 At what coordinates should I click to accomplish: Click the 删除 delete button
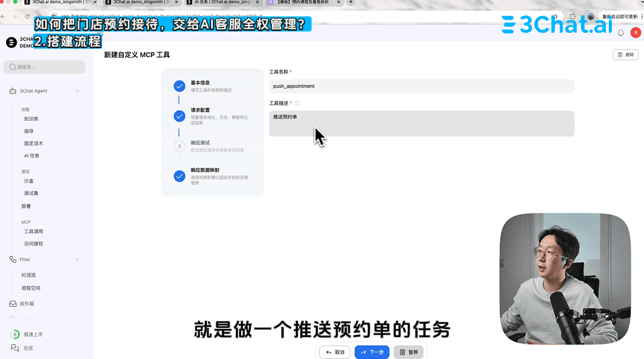pyautogui.click(x=626, y=55)
